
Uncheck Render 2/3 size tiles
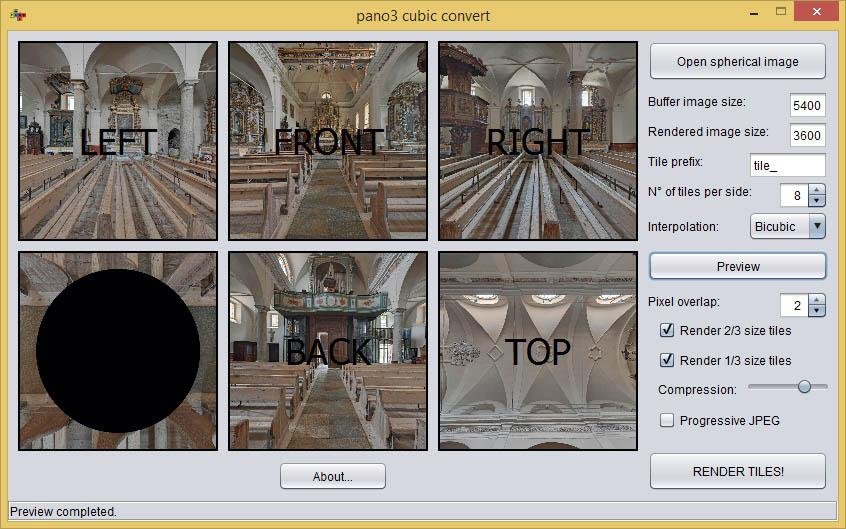[x=667, y=330]
